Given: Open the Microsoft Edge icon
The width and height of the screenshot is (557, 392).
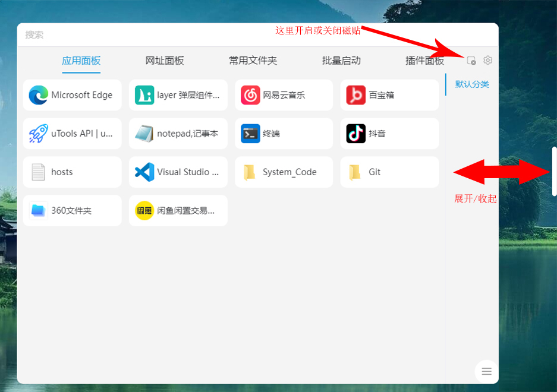Looking at the screenshot, I should point(39,95).
